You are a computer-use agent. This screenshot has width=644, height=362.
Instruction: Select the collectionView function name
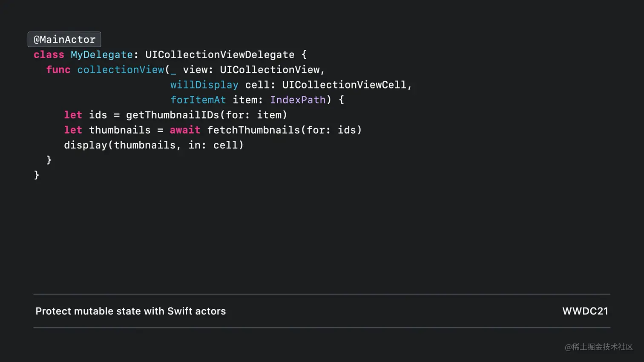pos(121,69)
